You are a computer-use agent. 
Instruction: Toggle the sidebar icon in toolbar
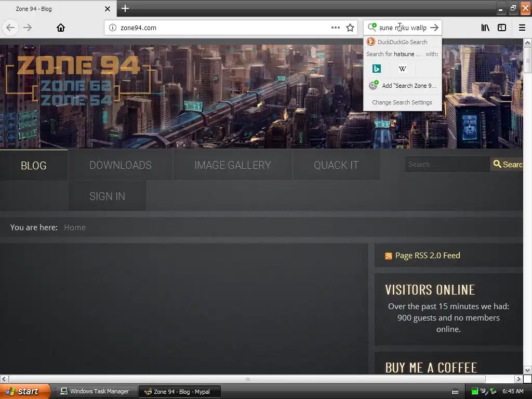[x=502, y=28]
